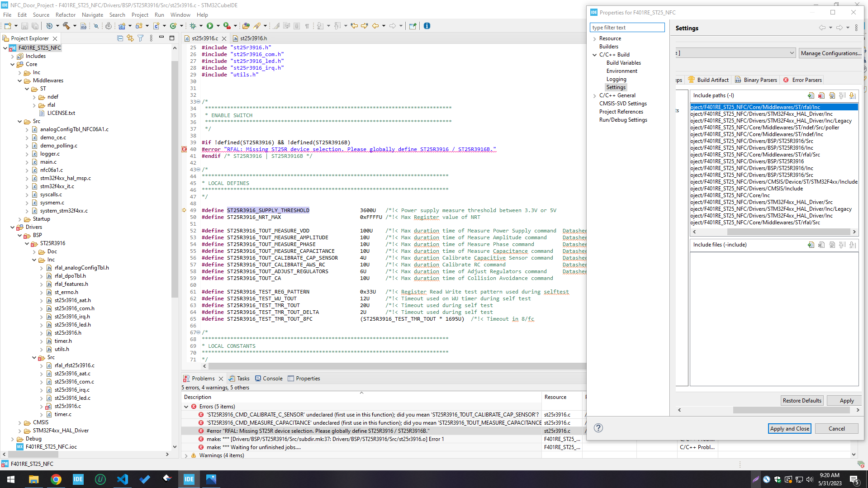Delete the selected include path entry

(821, 95)
